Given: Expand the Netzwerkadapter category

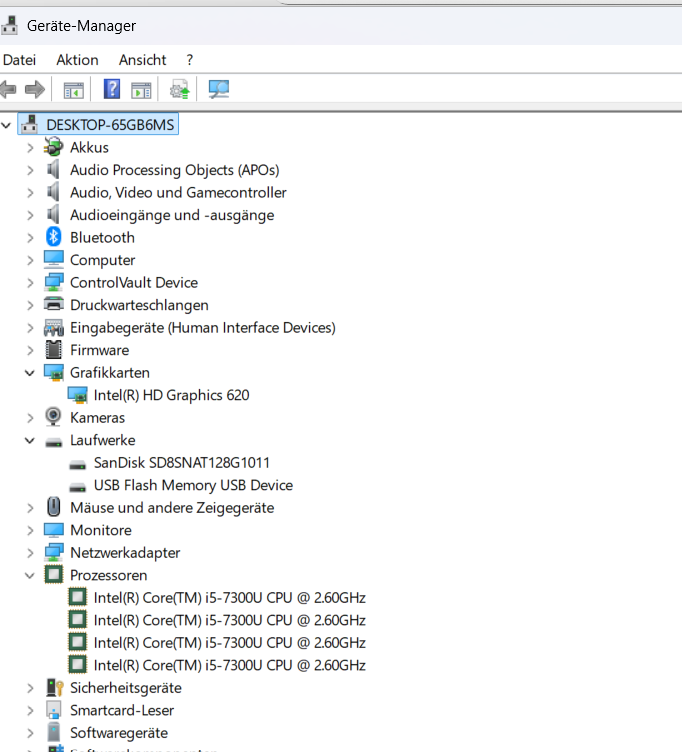Looking at the screenshot, I should [30, 553].
